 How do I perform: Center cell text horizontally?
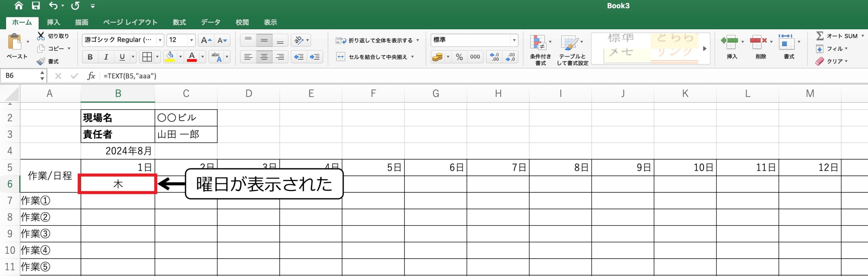[x=264, y=57]
